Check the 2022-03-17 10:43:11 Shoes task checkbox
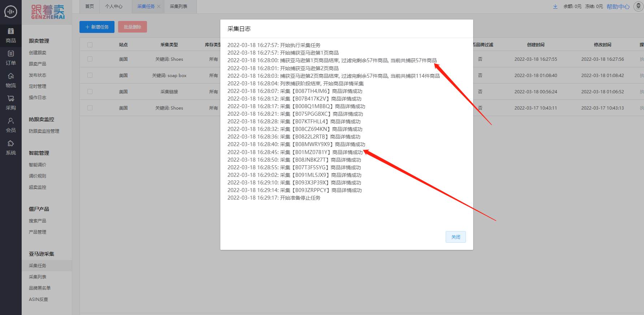The image size is (644, 315). [x=90, y=108]
